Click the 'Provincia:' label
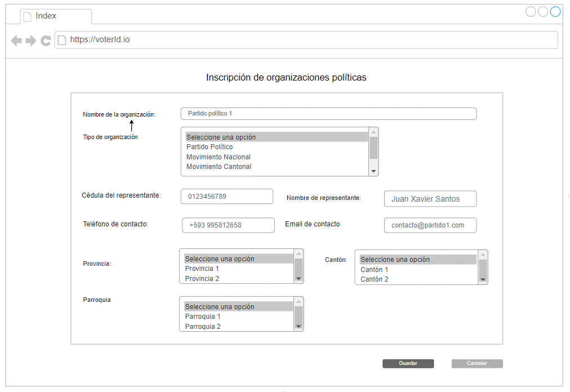Screen dimensions: 570x392 pos(97,264)
